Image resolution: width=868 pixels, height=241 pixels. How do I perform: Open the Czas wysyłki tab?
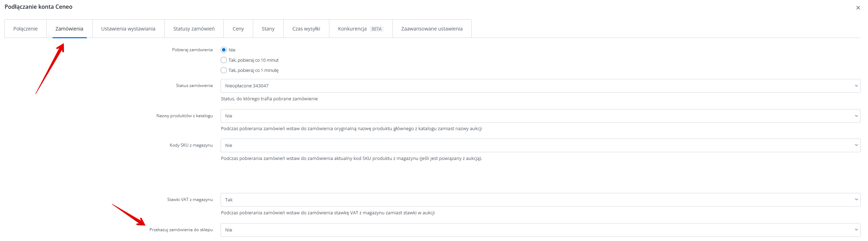306,29
